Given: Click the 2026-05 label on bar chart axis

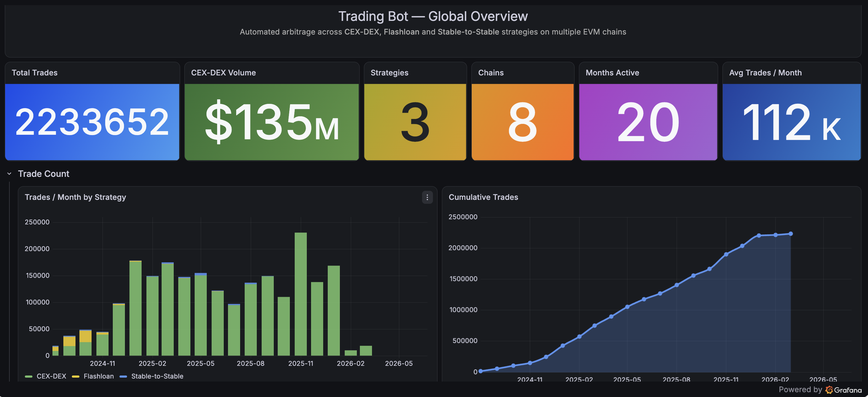Looking at the screenshot, I should coord(399,363).
